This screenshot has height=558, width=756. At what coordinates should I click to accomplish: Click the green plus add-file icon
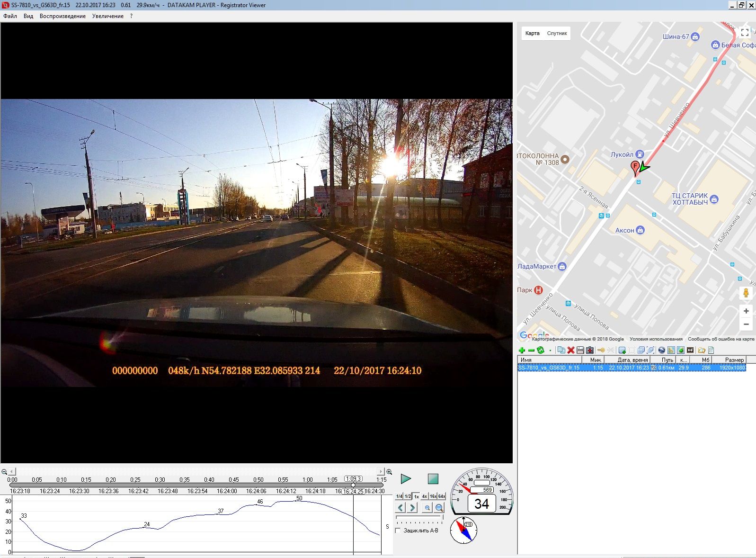[x=522, y=351]
